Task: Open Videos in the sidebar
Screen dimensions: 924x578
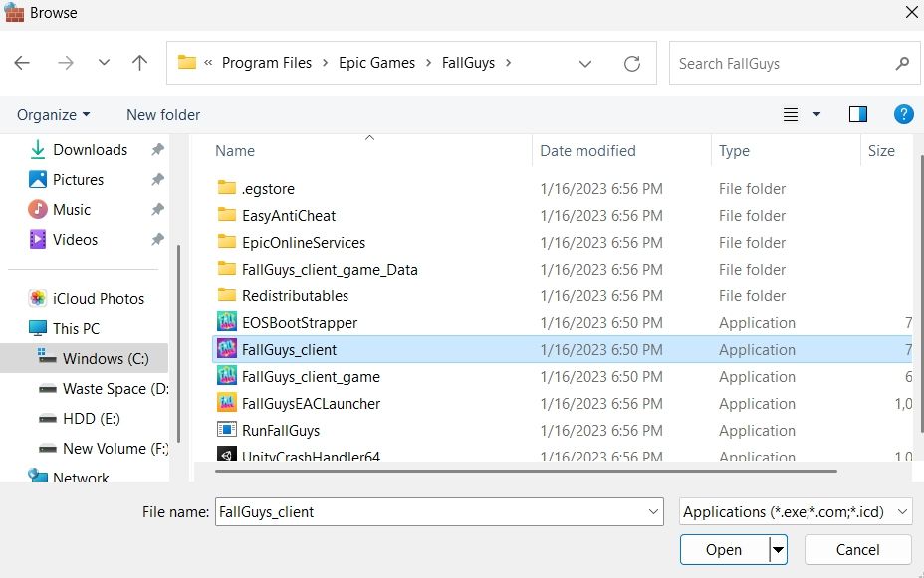Action: pos(75,240)
